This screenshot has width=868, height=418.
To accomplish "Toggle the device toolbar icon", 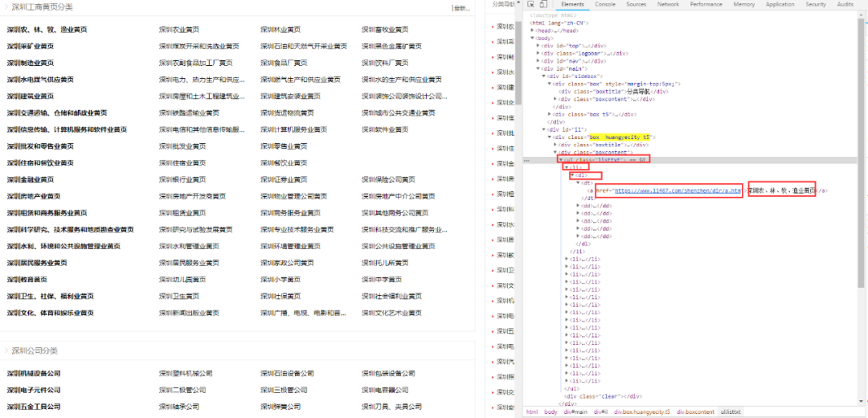I will [x=543, y=5].
